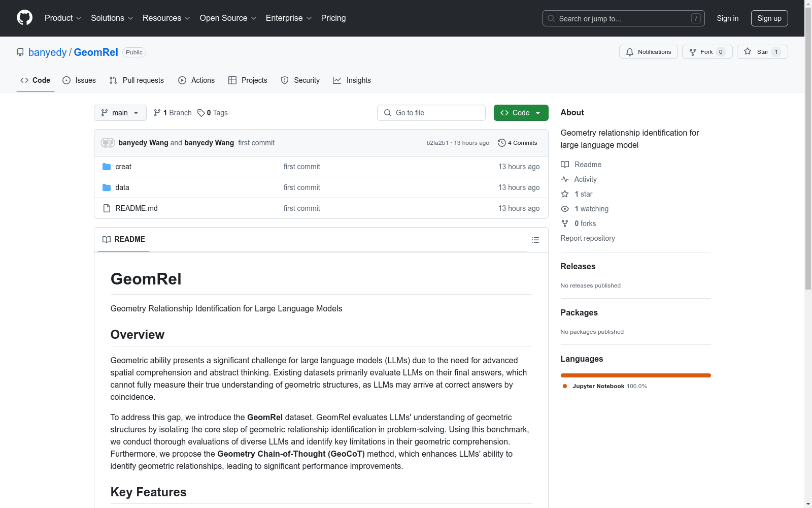Expand the Open Source menu
The width and height of the screenshot is (812, 508).
click(x=228, y=18)
